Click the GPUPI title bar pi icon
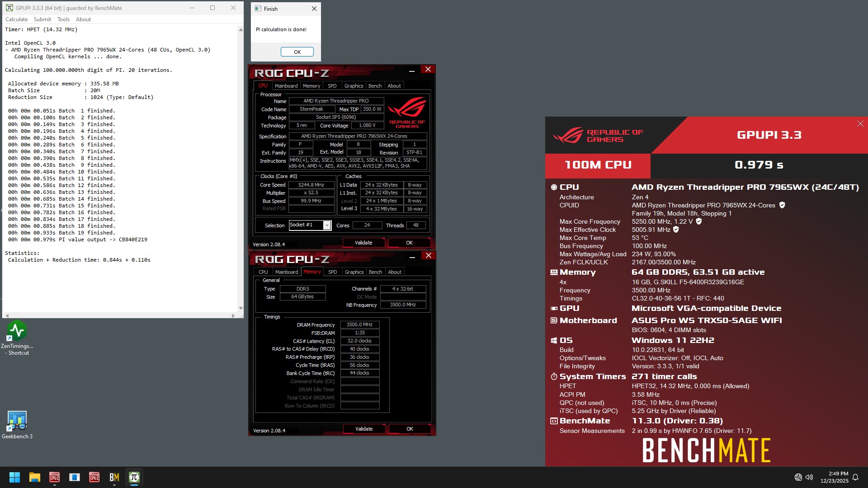This screenshot has width=868, height=488. tap(9, 8)
